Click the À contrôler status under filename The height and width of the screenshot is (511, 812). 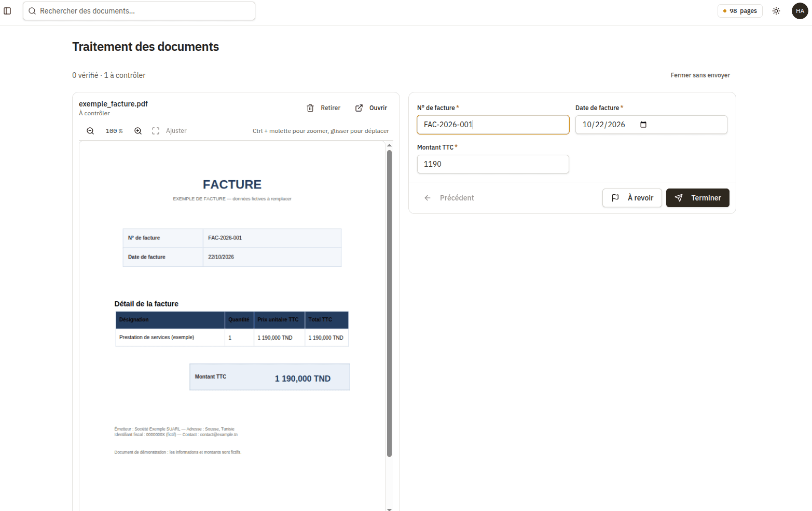[x=94, y=113]
